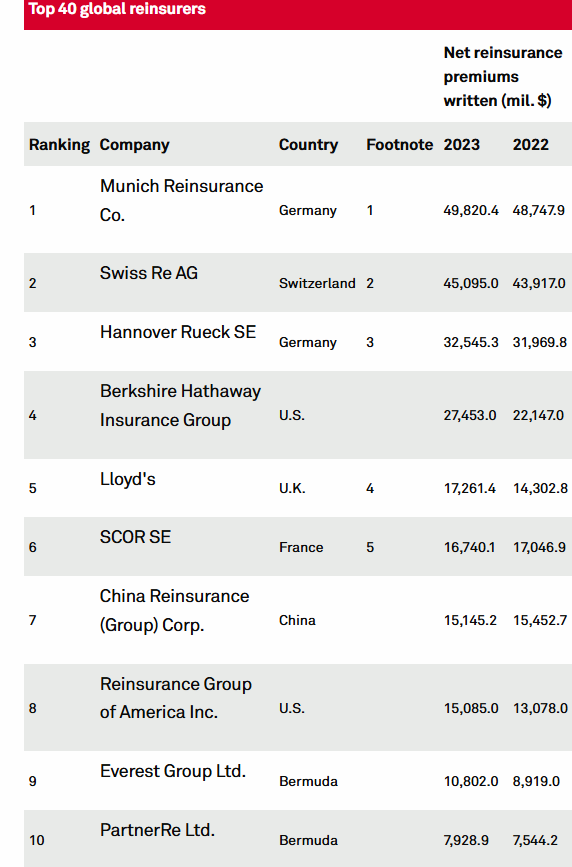
Task: Click footnote 4 in Lloyd's row
Action: pyautogui.click(x=370, y=488)
